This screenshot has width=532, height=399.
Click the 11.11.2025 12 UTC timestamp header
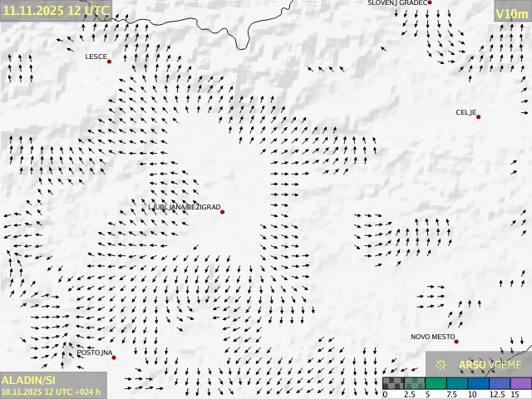[55, 10]
